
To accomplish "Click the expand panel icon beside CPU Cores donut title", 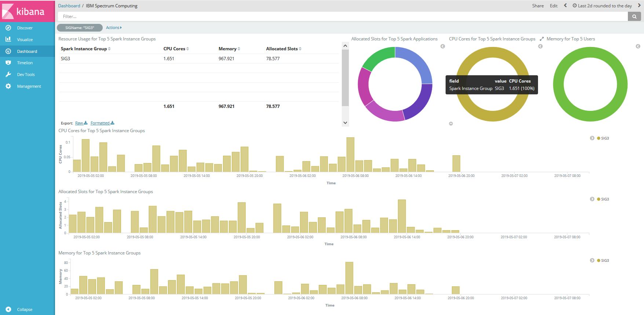I will 542,39.
